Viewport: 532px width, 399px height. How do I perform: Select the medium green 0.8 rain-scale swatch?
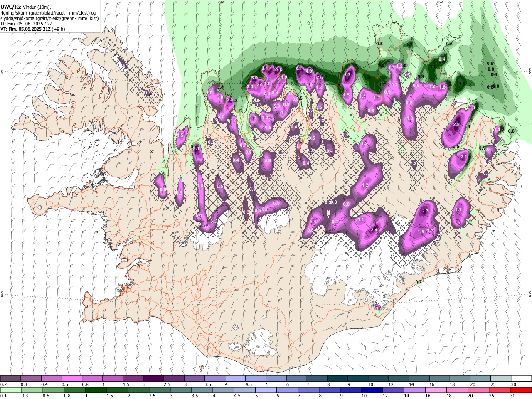coord(75,390)
